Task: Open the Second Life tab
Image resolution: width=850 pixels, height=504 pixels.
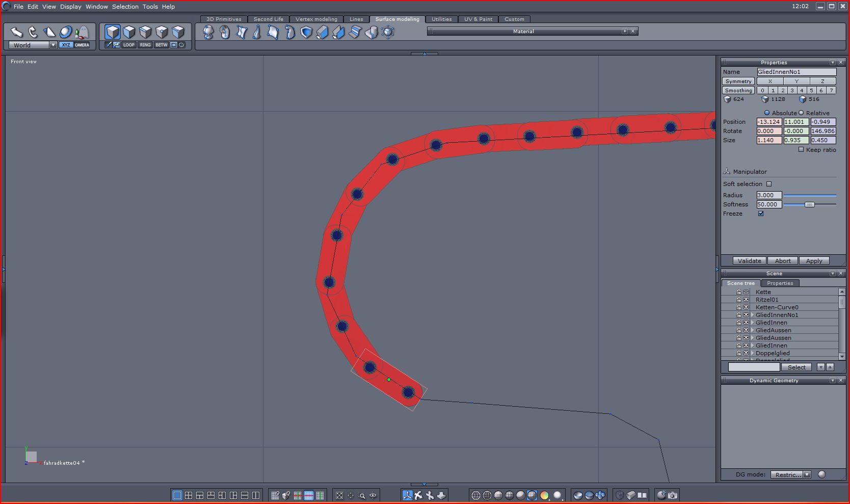Action: 269,19
